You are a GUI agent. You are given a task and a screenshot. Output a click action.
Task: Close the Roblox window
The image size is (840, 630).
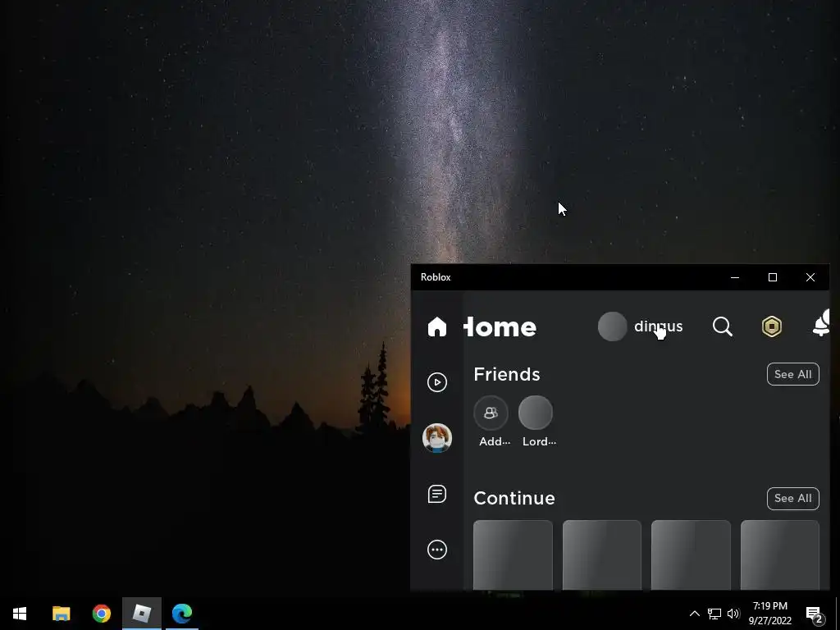pyautogui.click(x=810, y=277)
